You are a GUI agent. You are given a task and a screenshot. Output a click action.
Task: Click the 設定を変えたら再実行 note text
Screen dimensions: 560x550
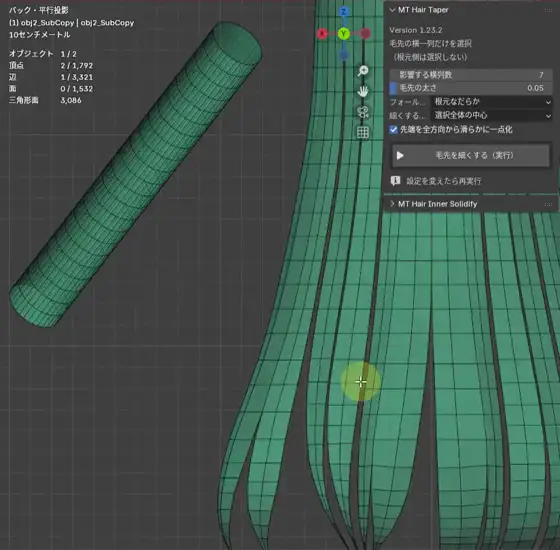(x=444, y=181)
